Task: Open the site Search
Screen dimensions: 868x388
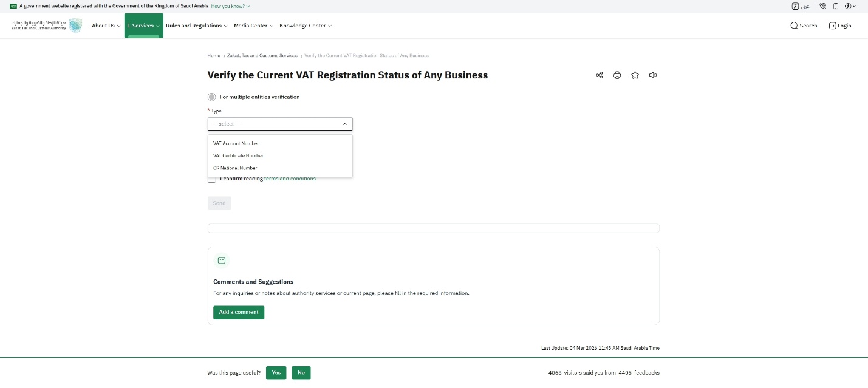Action: pos(804,26)
